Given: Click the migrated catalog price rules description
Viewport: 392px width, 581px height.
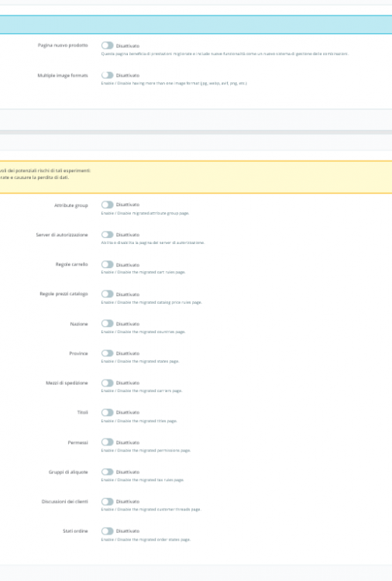Looking at the screenshot, I should coord(152,302).
